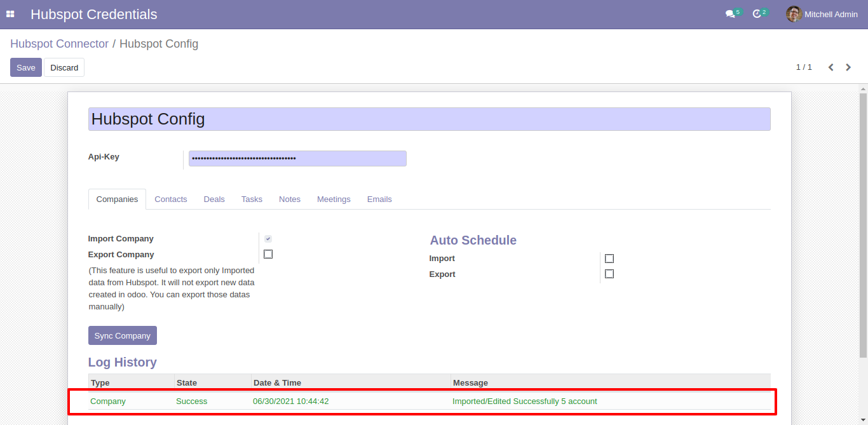Go to next record arrow
Screen dimensions: 868x425
click(848, 67)
